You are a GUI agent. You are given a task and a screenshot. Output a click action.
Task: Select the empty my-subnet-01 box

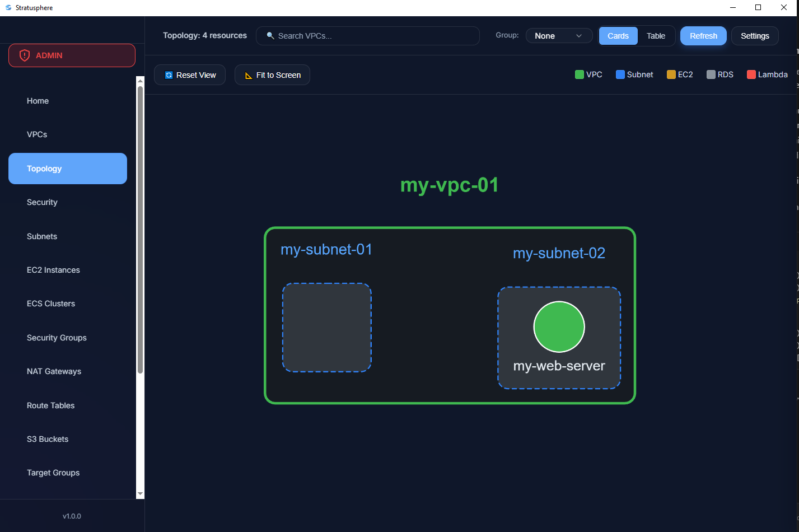coord(326,327)
